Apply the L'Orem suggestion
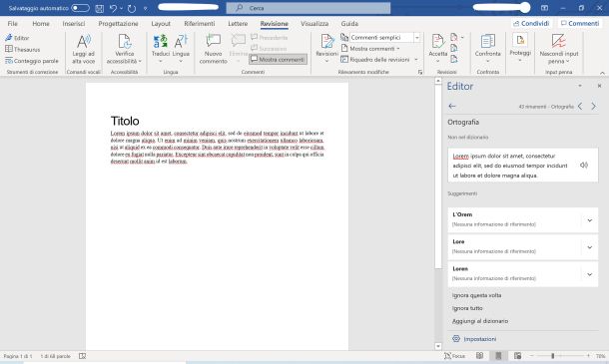609x364 pixels. [x=514, y=219]
